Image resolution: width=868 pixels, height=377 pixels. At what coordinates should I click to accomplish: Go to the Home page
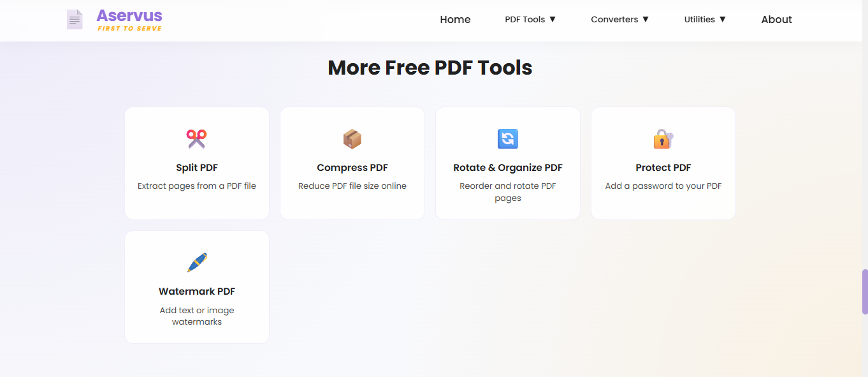[455, 19]
